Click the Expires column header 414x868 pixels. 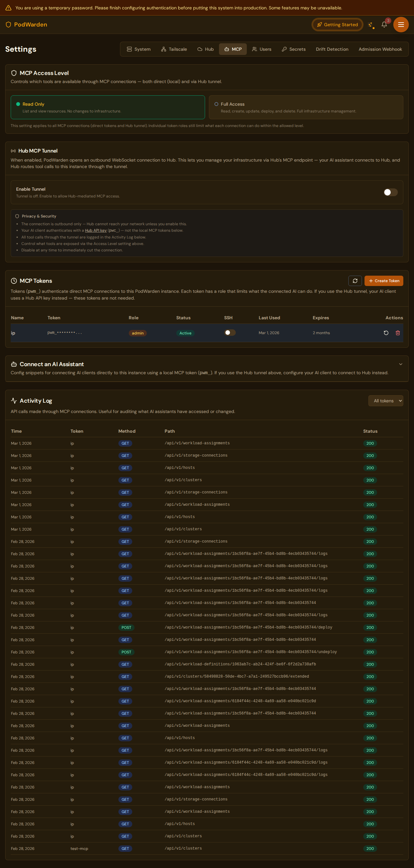321,318
